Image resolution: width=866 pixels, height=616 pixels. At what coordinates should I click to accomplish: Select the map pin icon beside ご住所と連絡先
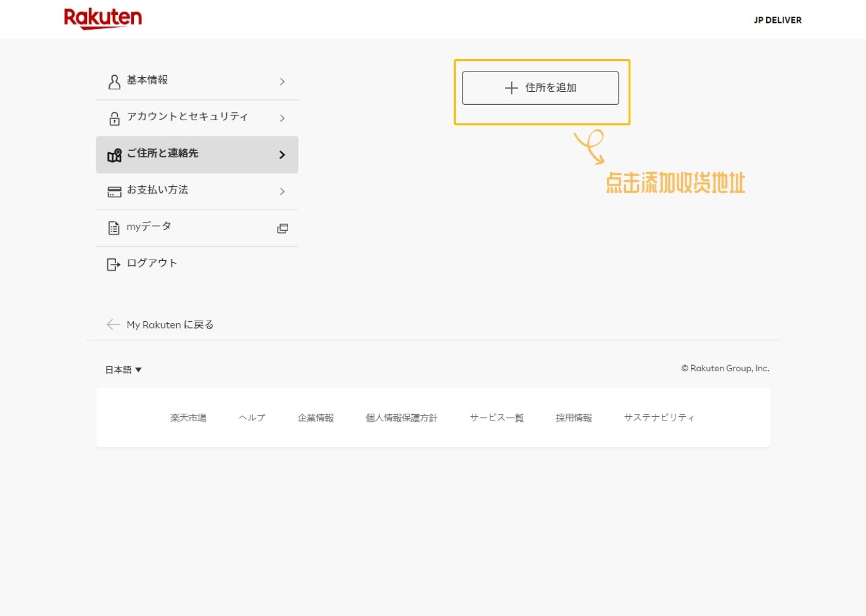point(114,155)
